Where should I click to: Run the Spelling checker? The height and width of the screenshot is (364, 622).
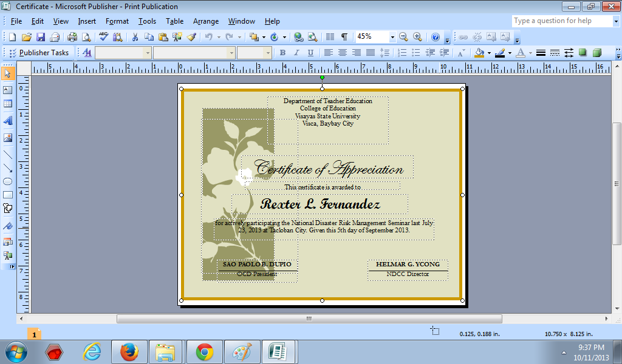tap(103, 37)
